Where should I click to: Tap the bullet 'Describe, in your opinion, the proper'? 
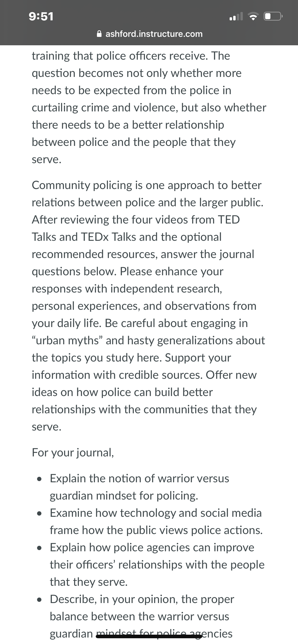[x=142, y=599]
